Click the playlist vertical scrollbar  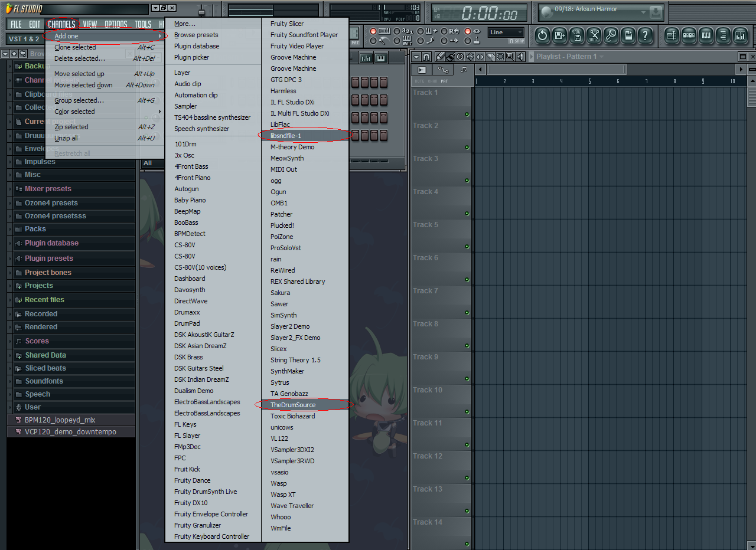(x=751, y=97)
